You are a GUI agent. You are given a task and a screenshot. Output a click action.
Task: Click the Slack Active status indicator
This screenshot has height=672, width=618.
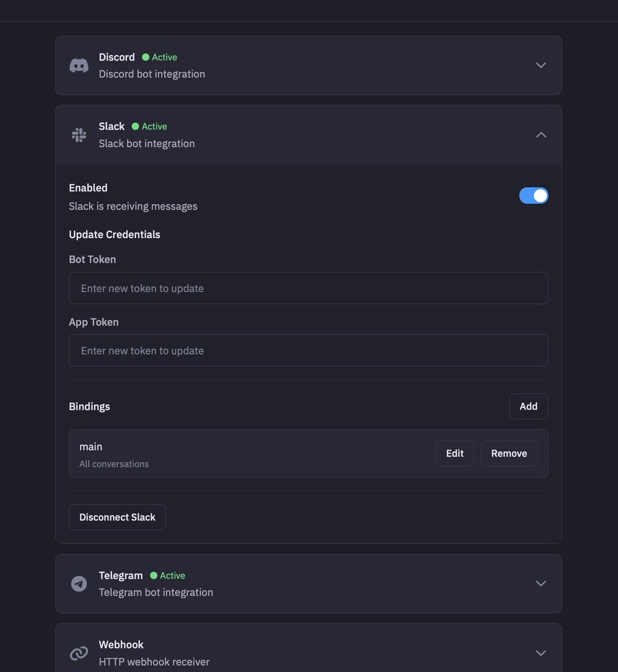150,127
